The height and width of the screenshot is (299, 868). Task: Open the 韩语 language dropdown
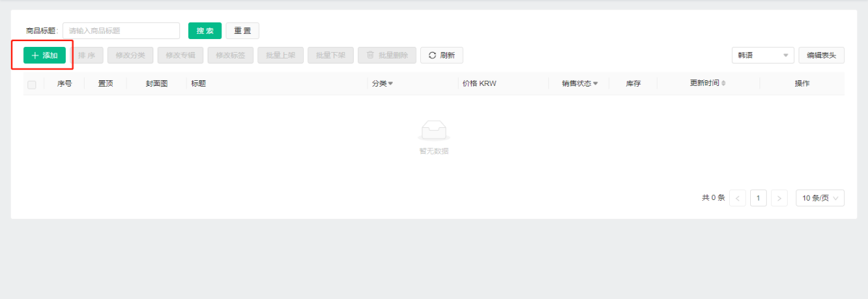coord(762,56)
